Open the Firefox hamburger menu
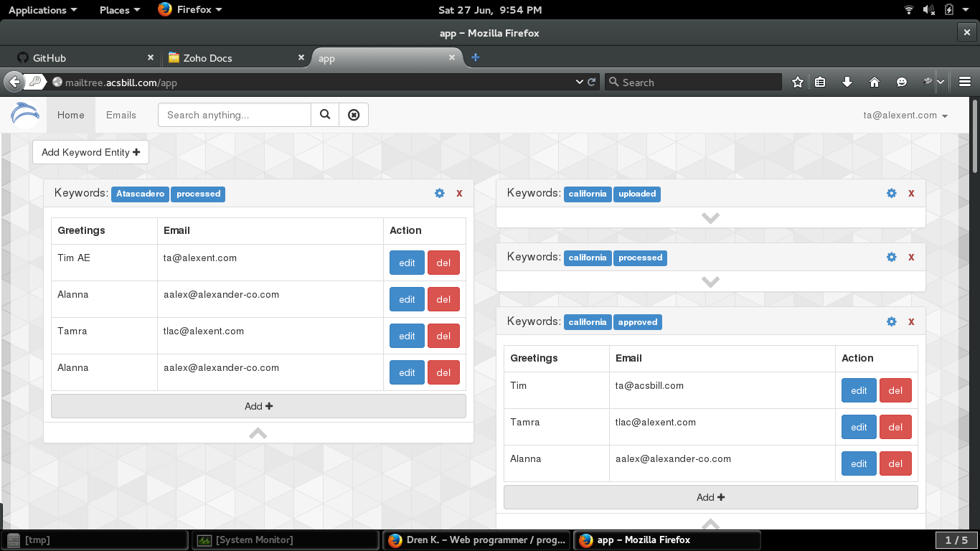The height and width of the screenshot is (551, 980). click(x=965, y=82)
